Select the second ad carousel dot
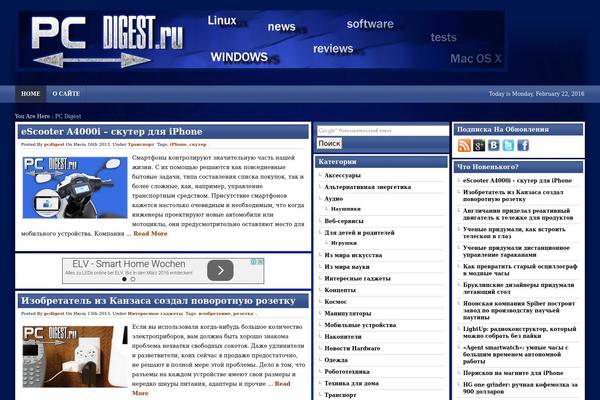 [133, 279]
